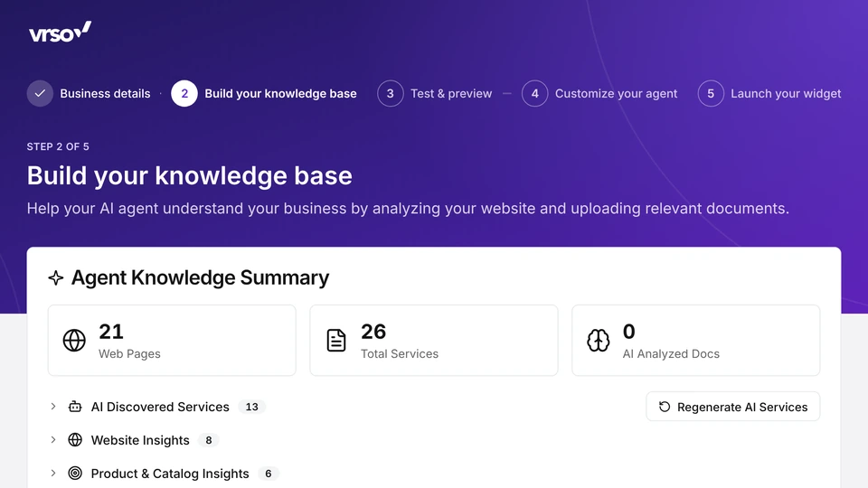Viewport: 868px width, 488px height.
Task: Click the STEP 2 OF 5 text
Action: coord(58,146)
